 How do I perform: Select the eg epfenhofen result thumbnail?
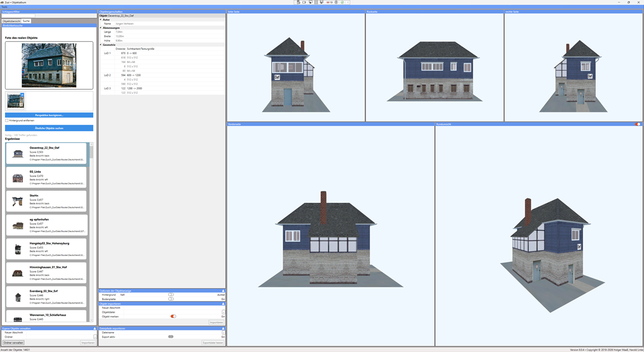coord(18,225)
